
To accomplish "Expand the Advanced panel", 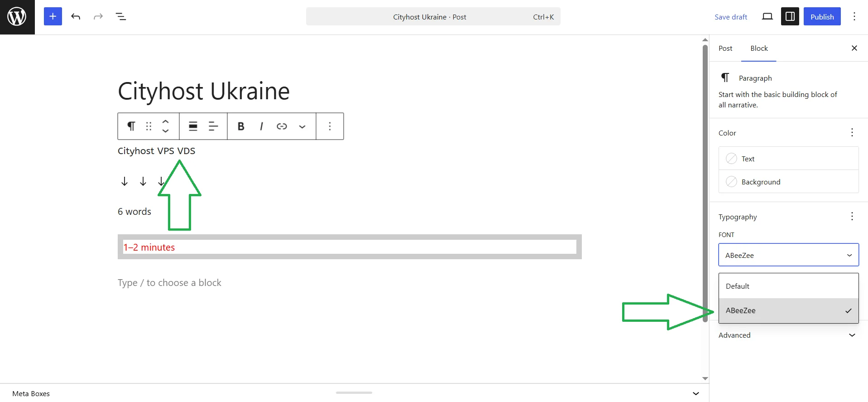I will tap(788, 335).
